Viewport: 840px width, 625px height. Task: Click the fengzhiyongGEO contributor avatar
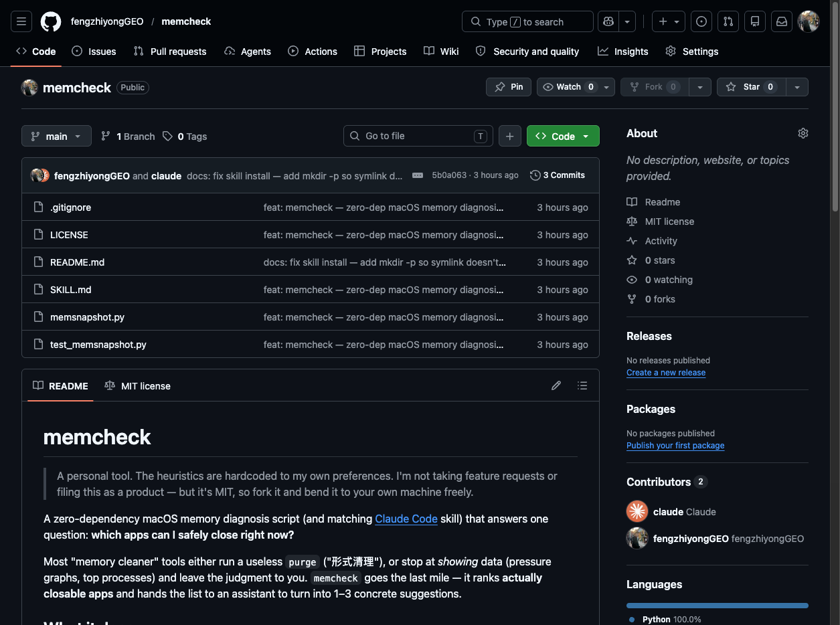point(637,538)
